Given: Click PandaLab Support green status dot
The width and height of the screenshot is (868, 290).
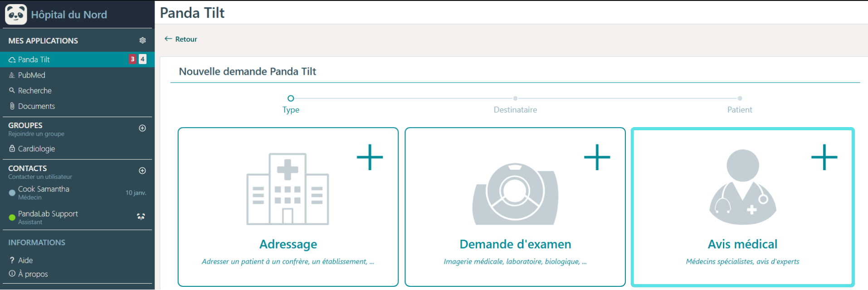Looking at the screenshot, I should (12, 217).
